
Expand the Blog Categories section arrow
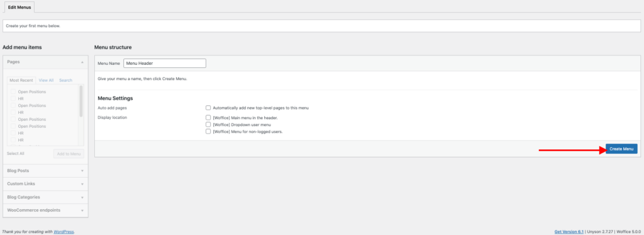[x=82, y=197]
